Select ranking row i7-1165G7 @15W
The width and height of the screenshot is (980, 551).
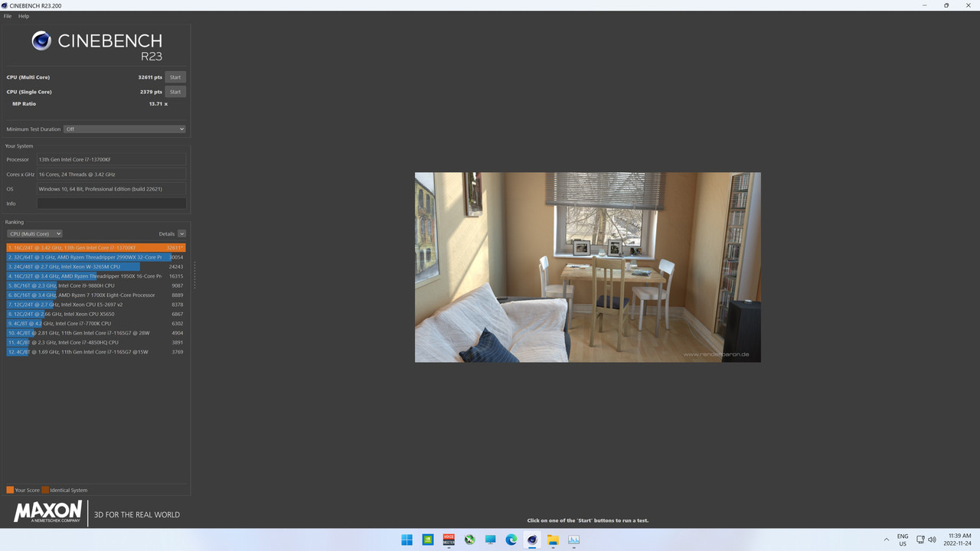coord(96,352)
